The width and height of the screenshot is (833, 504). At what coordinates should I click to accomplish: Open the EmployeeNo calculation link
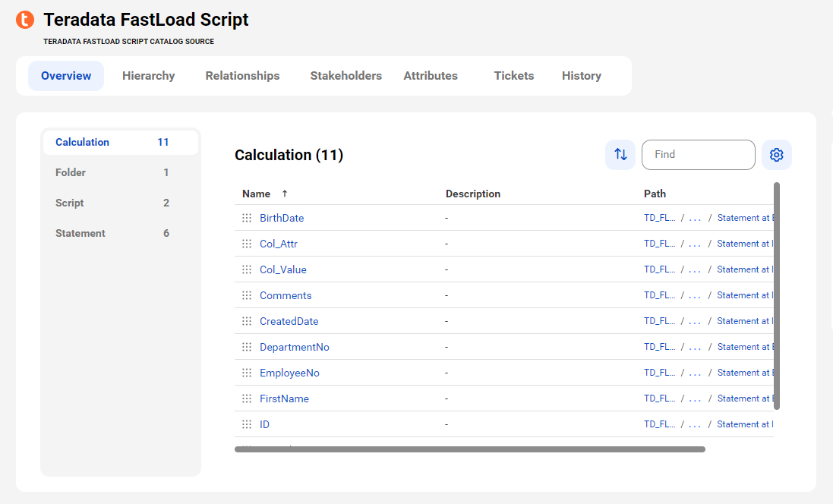(289, 373)
